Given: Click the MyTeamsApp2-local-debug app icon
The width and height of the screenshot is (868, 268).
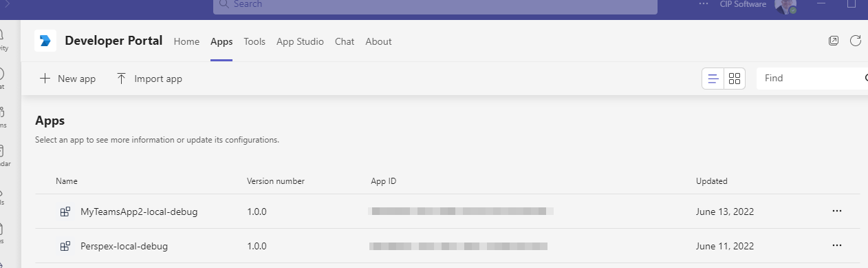Looking at the screenshot, I should click(65, 212).
